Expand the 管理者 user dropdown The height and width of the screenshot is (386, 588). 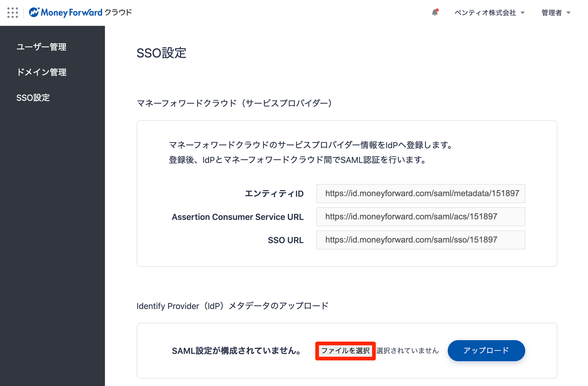556,13
